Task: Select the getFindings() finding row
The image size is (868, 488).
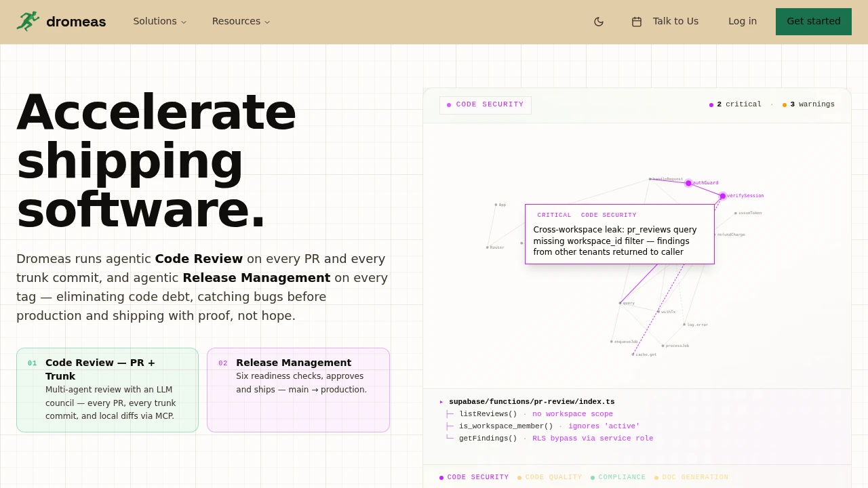Action: tap(549, 439)
